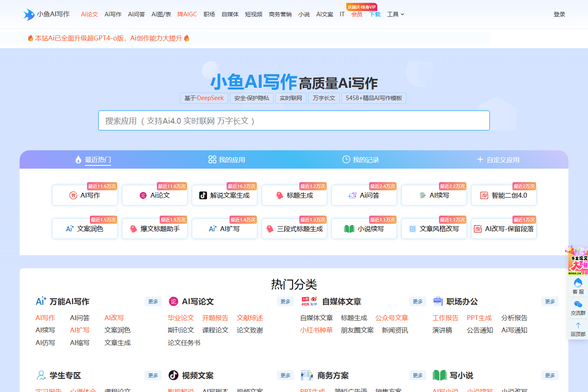Open the 下载 navigation item
This screenshot has width=588, height=392.
point(375,14)
